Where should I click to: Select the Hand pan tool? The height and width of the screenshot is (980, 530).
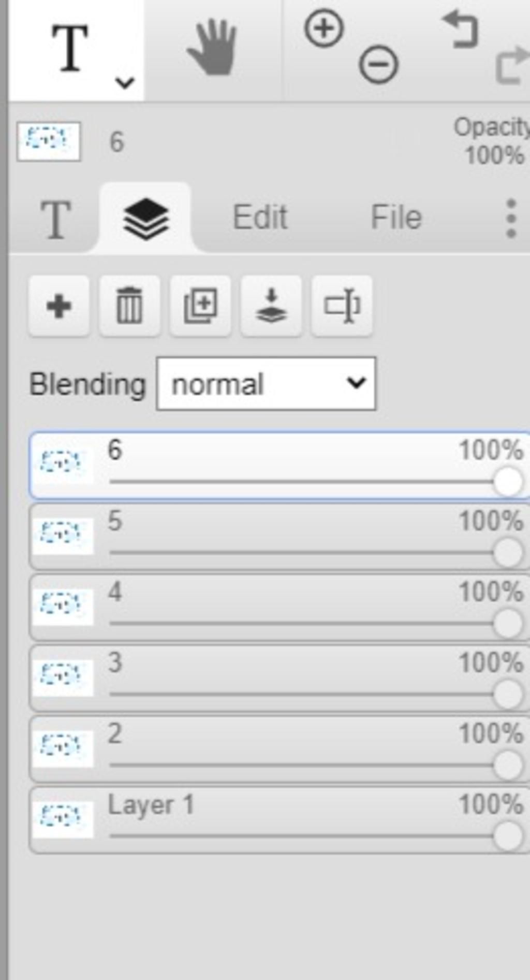[212, 48]
